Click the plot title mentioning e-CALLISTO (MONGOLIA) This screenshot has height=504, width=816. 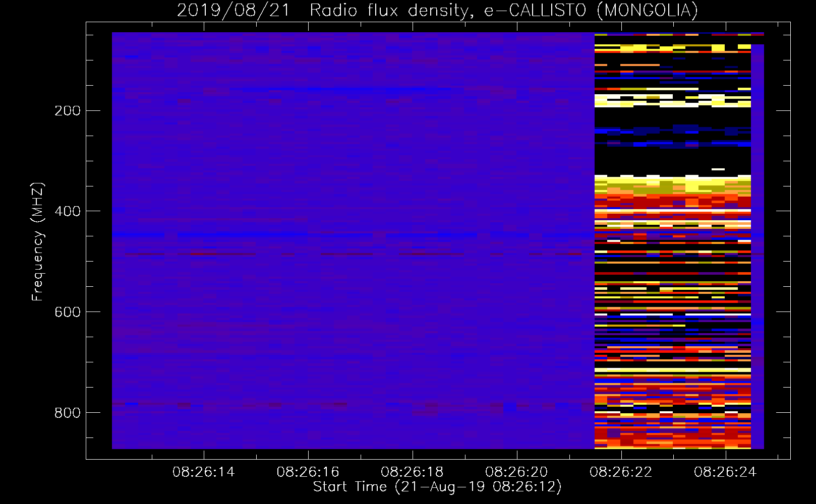click(x=437, y=11)
